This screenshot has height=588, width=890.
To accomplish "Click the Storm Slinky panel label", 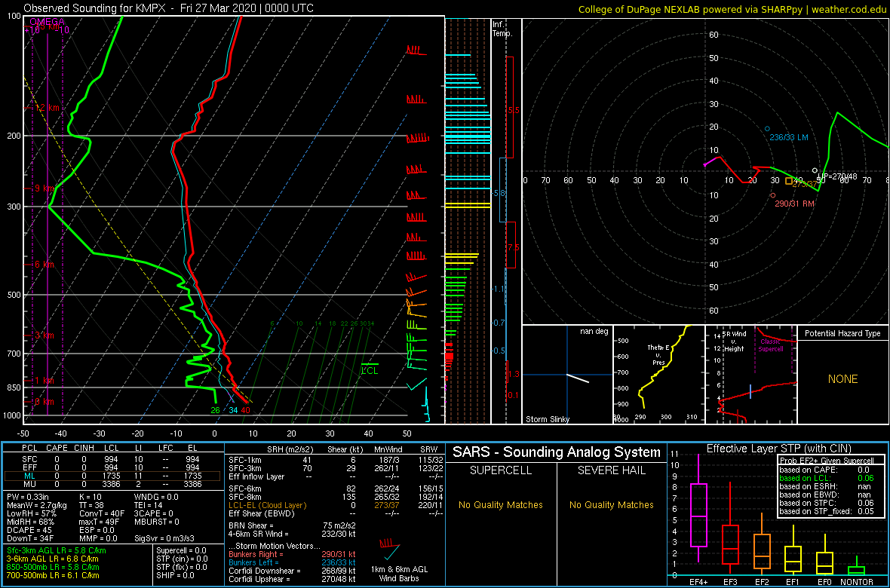I will tap(547, 419).
